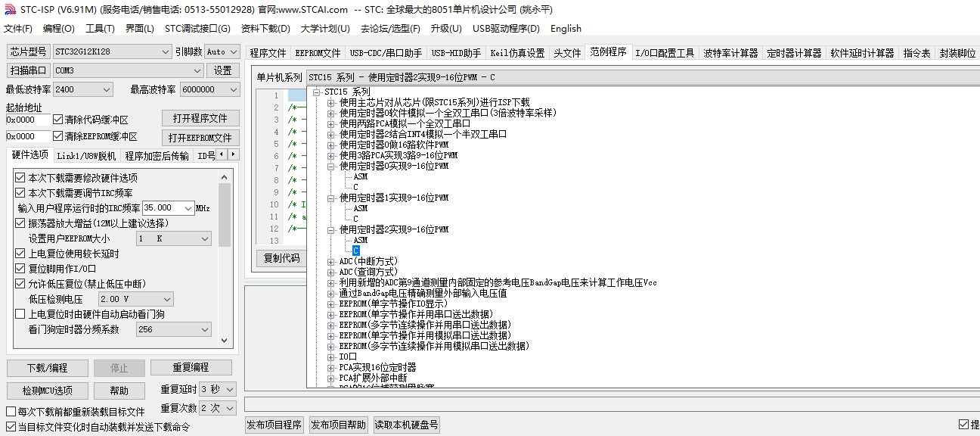Collapse the STC15 系列 tree root
This screenshot has width=980, height=436.
tap(317, 92)
